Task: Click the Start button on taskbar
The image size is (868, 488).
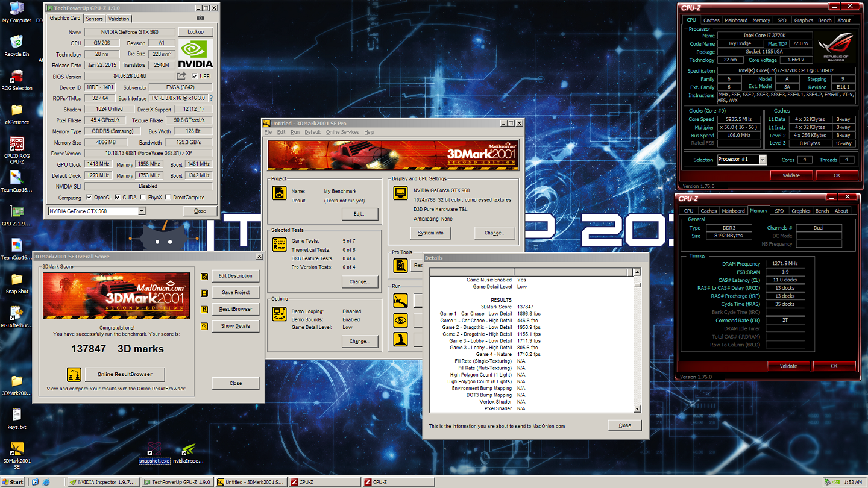Action: [13, 482]
